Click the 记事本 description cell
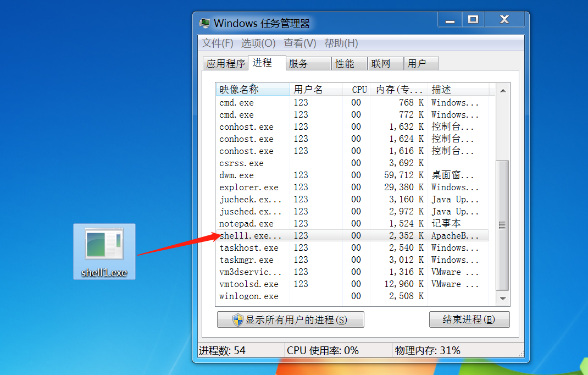Screen dimensions: 588x375 446,223
